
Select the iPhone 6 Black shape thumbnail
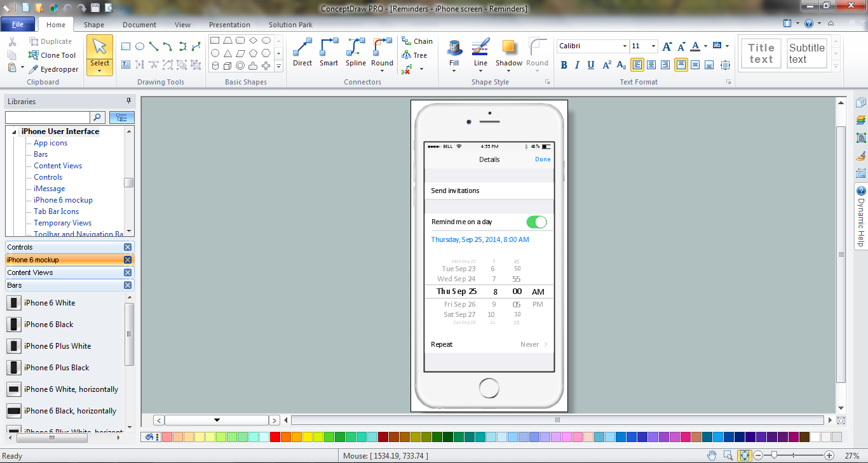[14, 325]
